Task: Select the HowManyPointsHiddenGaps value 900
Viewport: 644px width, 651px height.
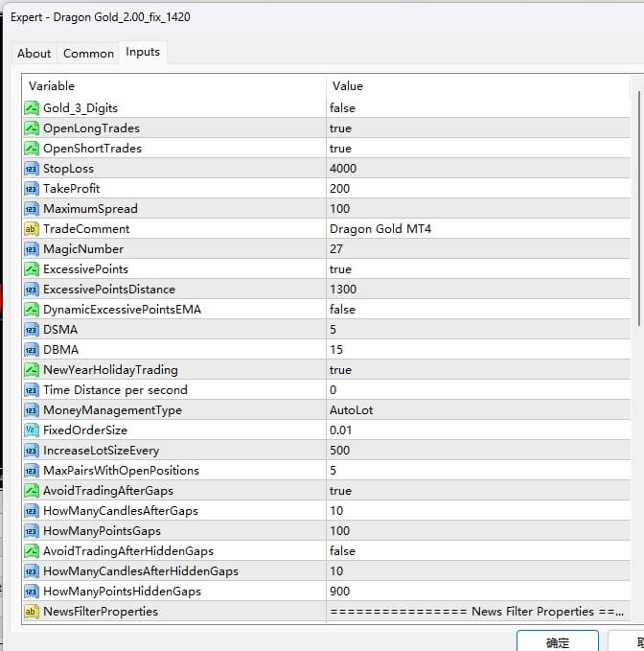Action: click(339, 592)
